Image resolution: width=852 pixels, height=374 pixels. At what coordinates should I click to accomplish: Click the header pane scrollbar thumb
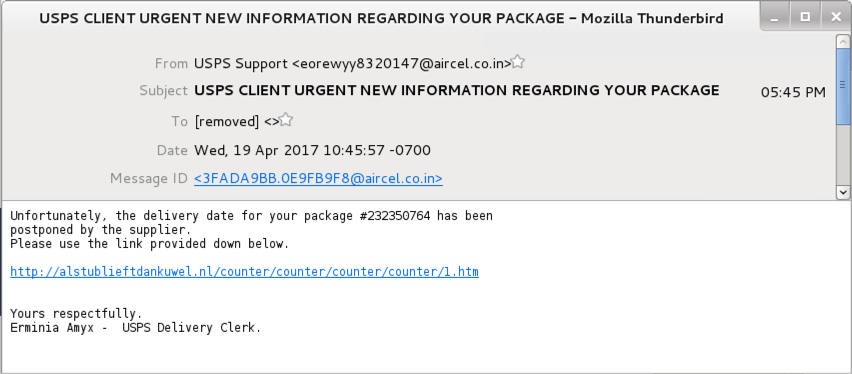(843, 86)
